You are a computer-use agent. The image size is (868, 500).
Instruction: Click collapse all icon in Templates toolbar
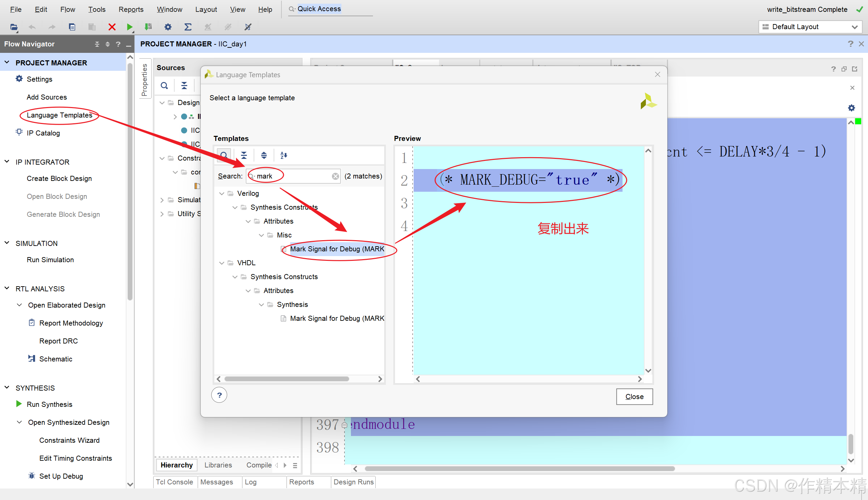pyautogui.click(x=244, y=155)
